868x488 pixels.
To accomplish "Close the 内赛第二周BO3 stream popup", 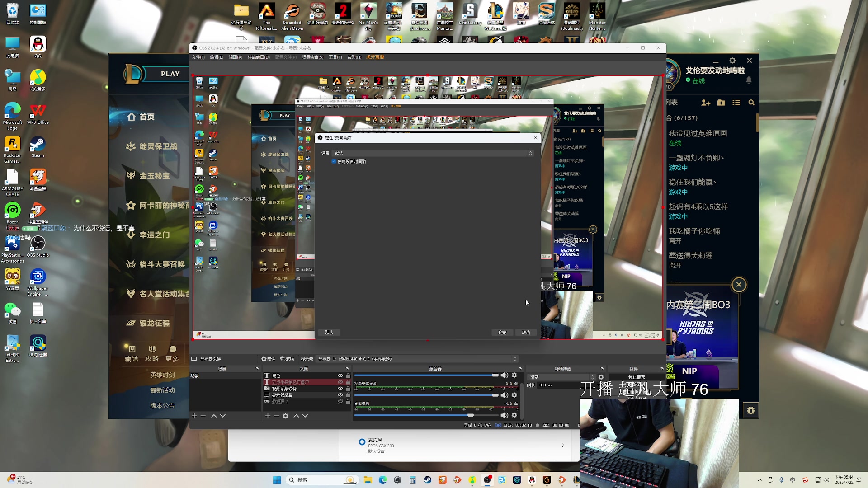I will tap(739, 285).
